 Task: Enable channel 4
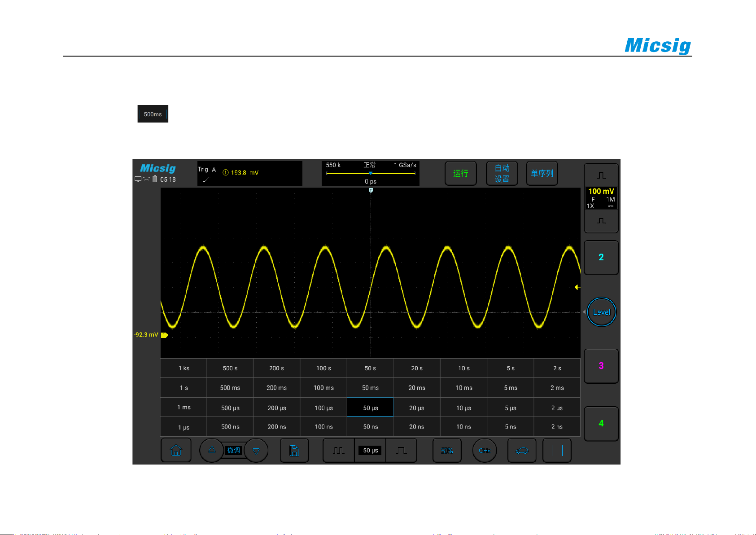tap(601, 423)
